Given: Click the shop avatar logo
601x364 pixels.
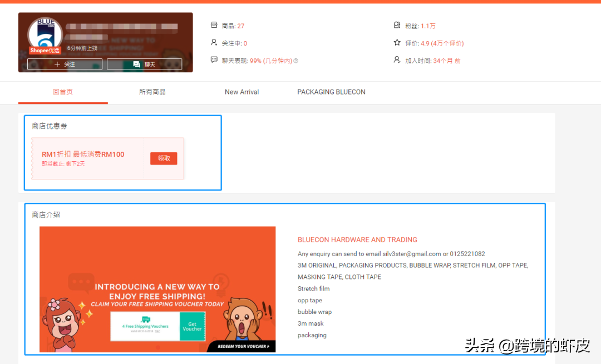Looking at the screenshot, I should click(x=45, y=34).
